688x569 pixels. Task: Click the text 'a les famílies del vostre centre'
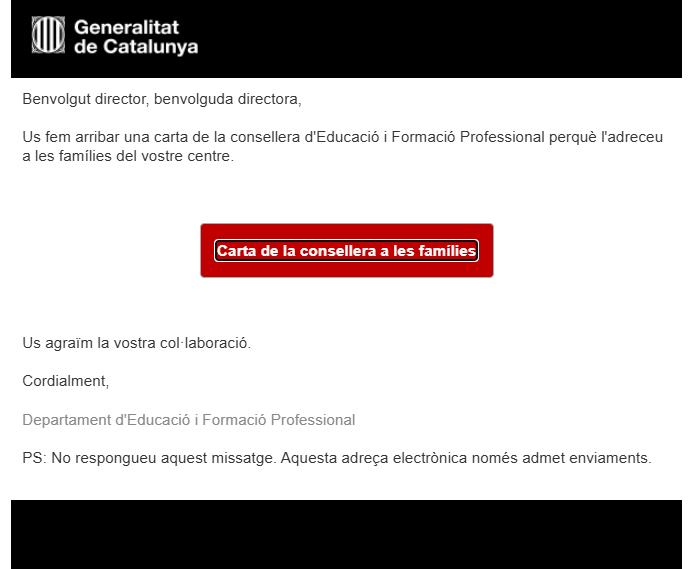click(128, 156)
